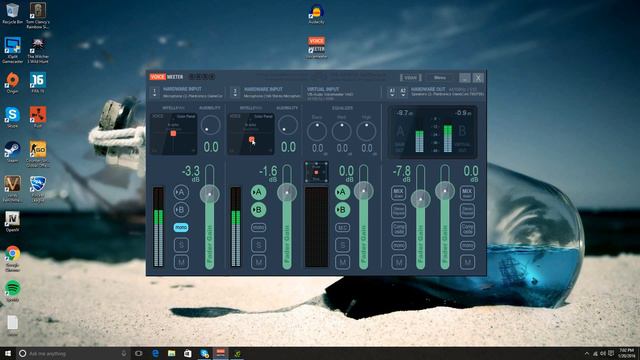Click the equalizer High knob
The image size is (640, 360).
[x=367, y=131]
